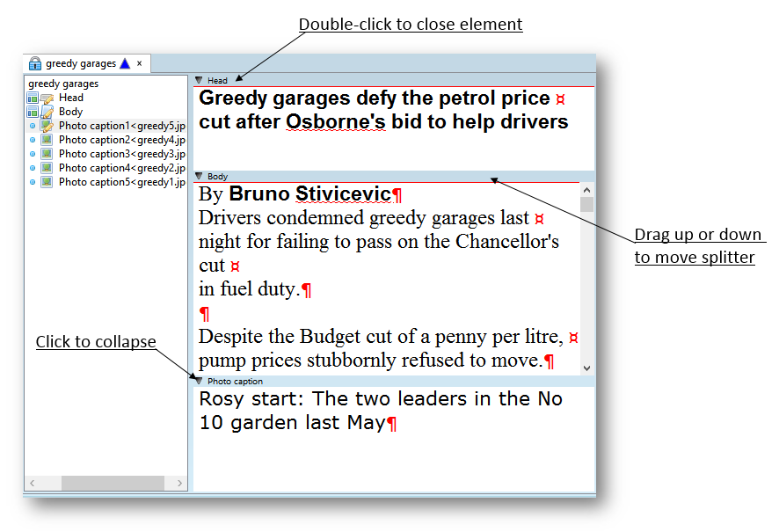Viewport: 779px width, 532px height.
Task: Click the blue dot beside Photo caption1
Action: point(33,126)
